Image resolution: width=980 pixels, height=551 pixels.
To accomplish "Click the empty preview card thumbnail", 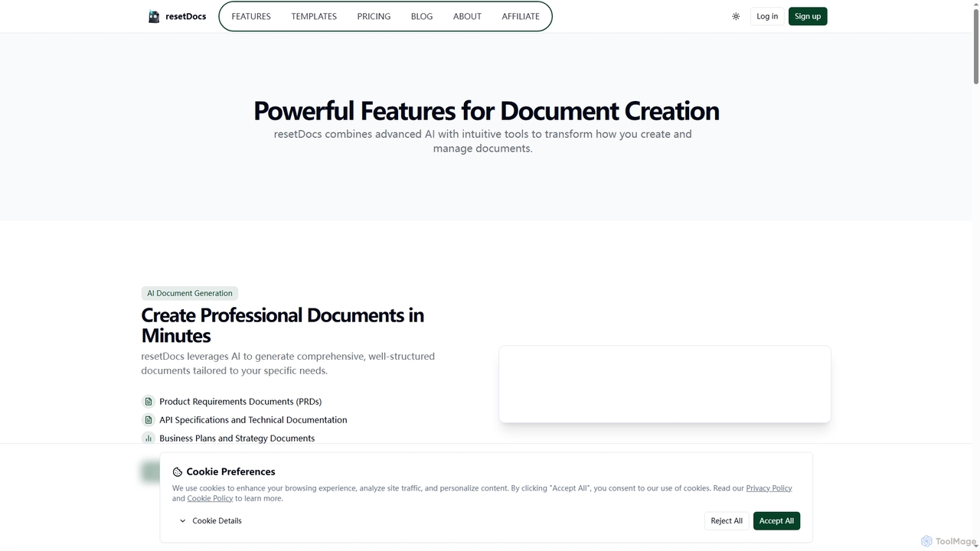I will (665, 384).
